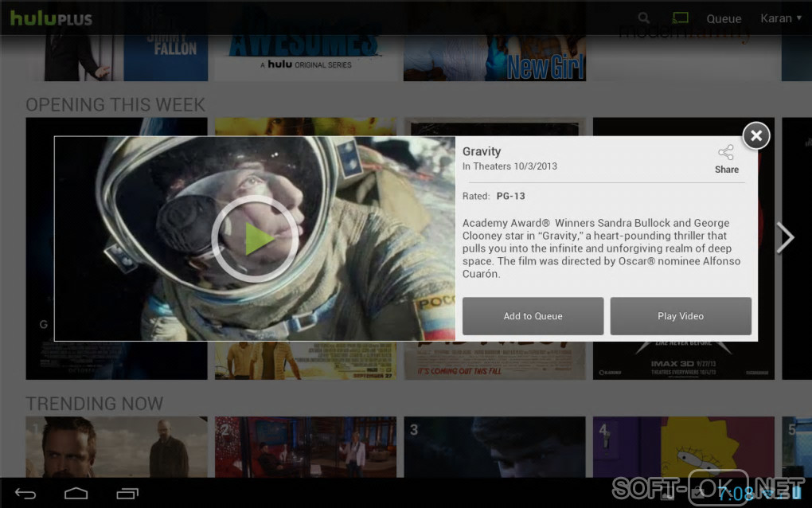Screen dimensions: 812x508
Task: Play the Gravity trailer with the green play icon
Action: (255, 239)
